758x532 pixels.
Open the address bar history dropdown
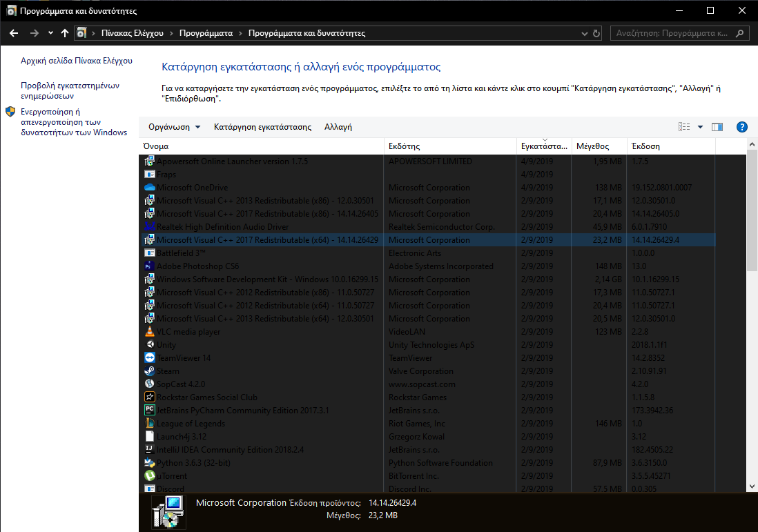(x=585, y=33)
